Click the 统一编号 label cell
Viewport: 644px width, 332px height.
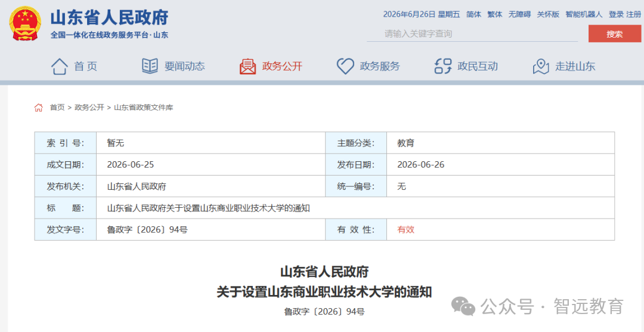[x=355, y=186]
